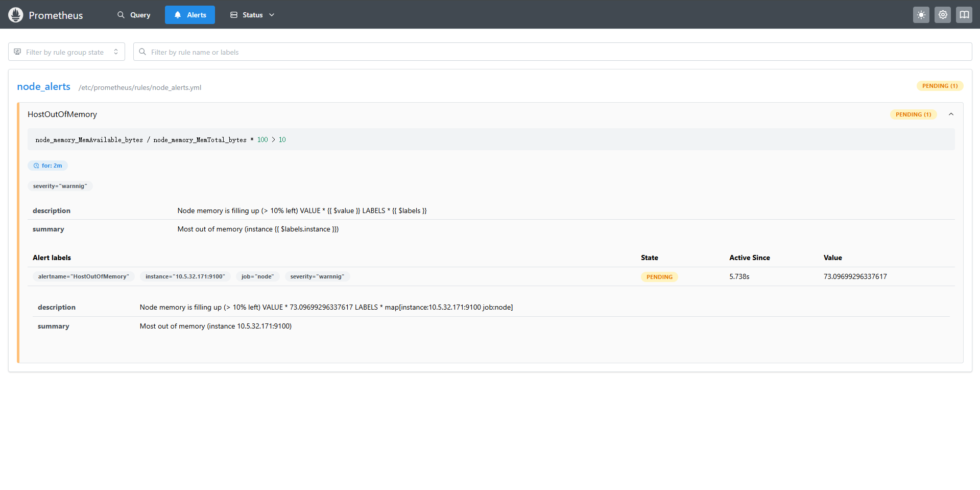Viewport: 980px width, 490px height.
Task: Go to the Alerts tab
Action: 190,15
